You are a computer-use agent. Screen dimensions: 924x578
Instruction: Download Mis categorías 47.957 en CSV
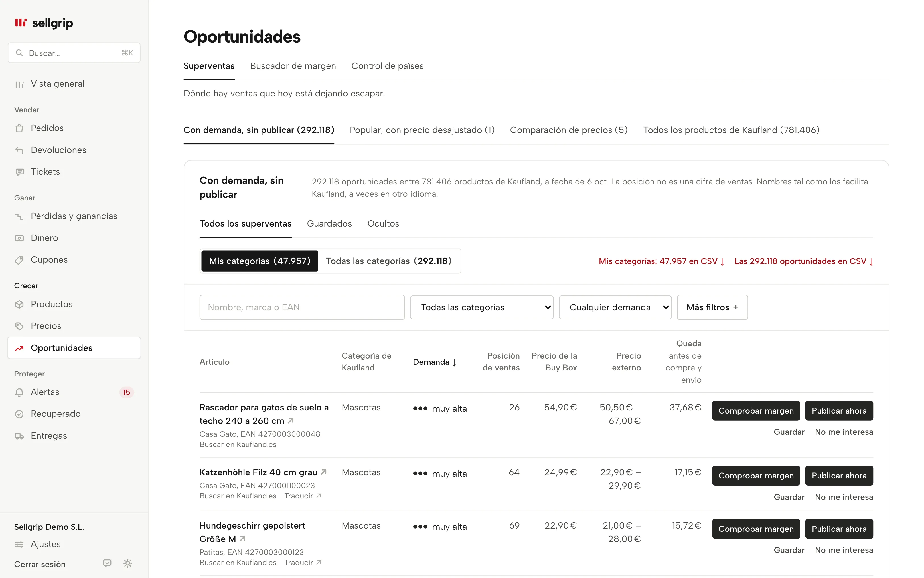pos(661,261)
